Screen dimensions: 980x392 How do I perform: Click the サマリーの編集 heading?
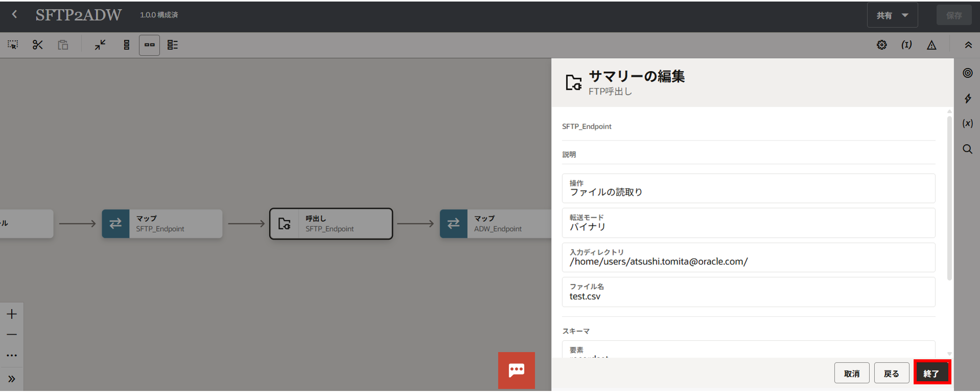pos(636,76)
